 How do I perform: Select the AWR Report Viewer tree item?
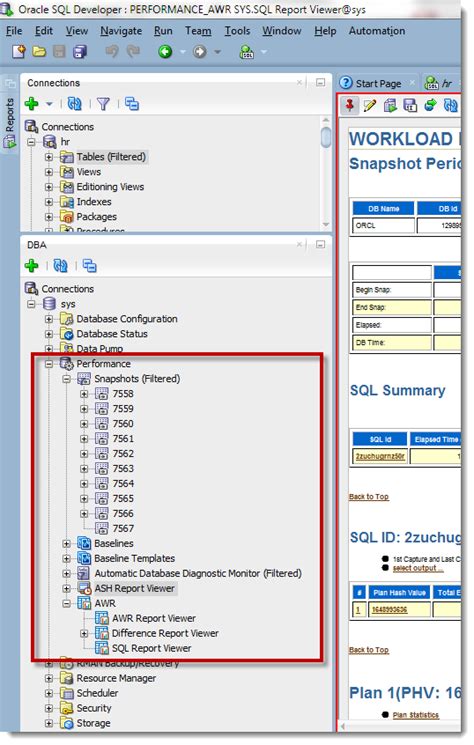coord(154,619)
